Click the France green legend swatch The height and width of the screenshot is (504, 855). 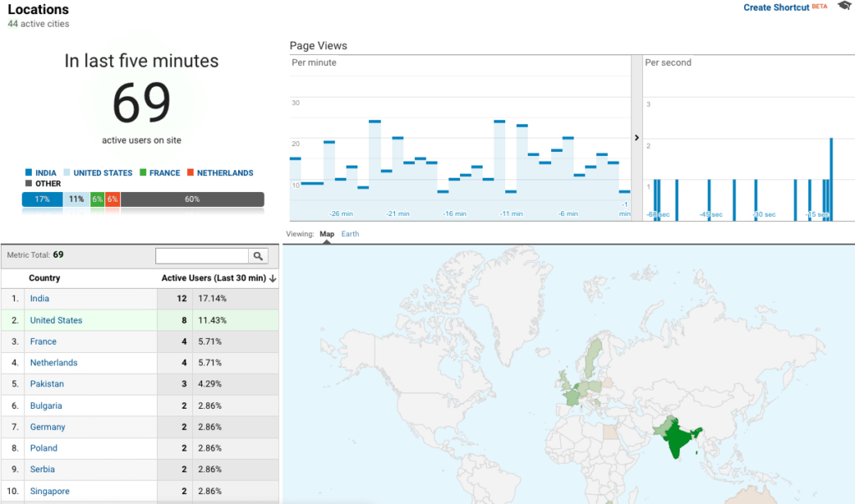(x=143, y=172)
